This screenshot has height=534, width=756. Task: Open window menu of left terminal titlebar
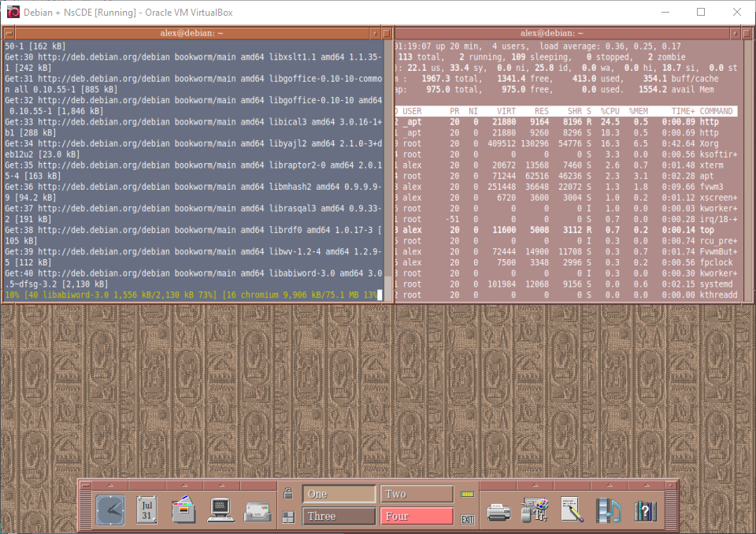pos(9,33)
